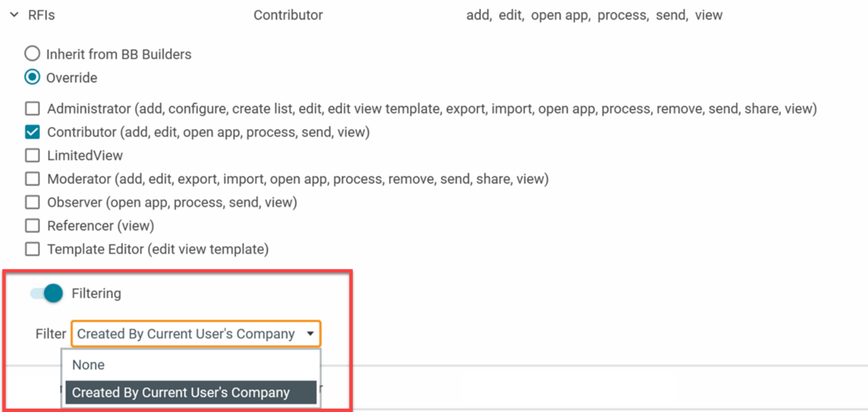Click the Filter dropdown arrow
This screenshot has width=868, height=412.
(310, 334)
